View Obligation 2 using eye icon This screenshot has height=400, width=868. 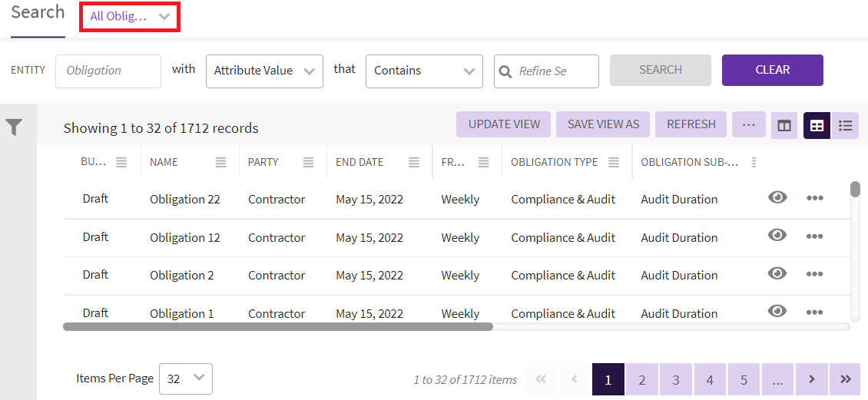(x=777, y=273)
